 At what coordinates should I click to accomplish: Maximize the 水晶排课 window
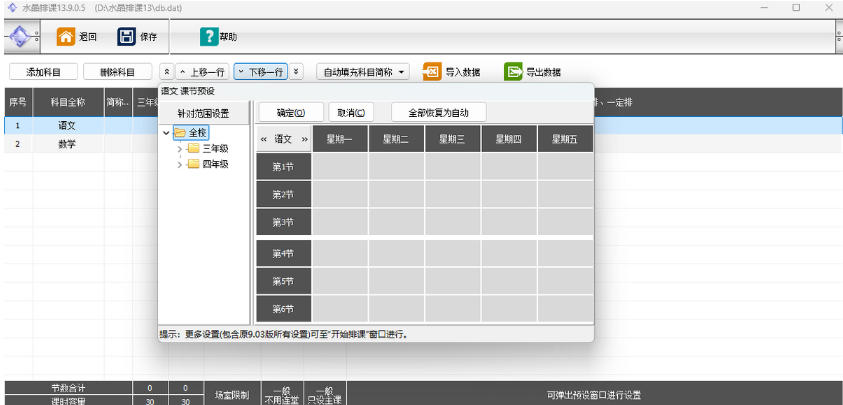pyautogui.click(x=796, y=8)
